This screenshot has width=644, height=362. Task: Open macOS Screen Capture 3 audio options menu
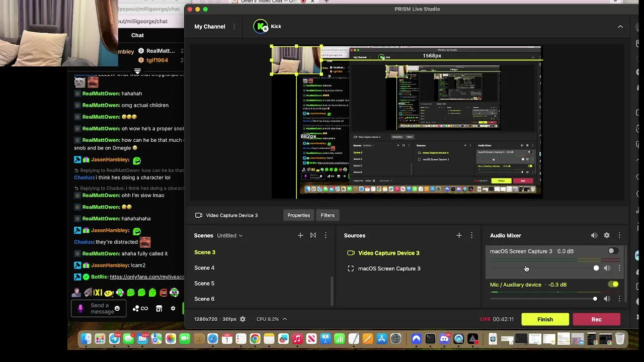click(x=619, y=268)
